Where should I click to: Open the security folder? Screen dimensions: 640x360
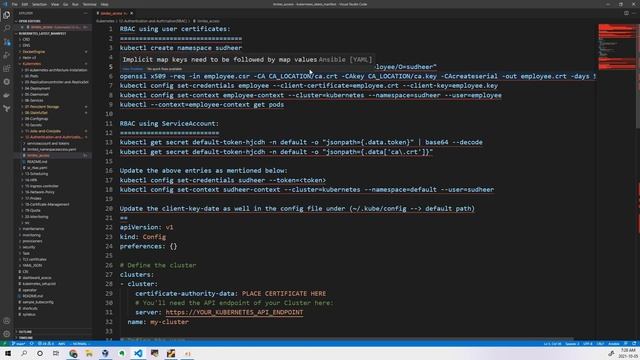click(x=29, y=247)
